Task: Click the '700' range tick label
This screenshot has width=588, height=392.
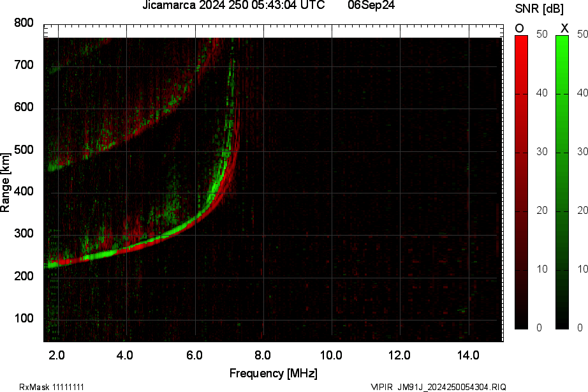Action: click(x=24, y=65)
